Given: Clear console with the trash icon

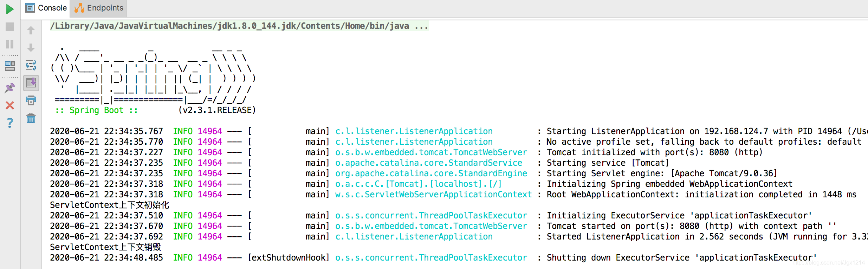Looking at the screenshot, I should click(x=31, y=118).
